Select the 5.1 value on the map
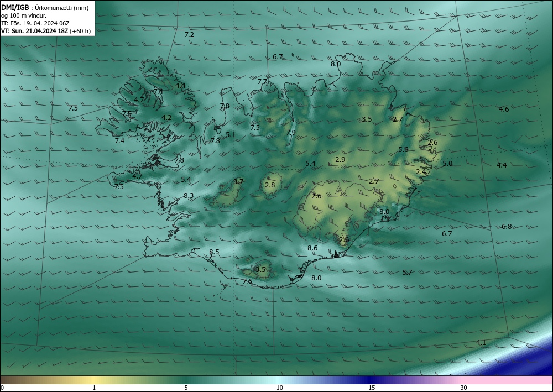 [231, 135]
